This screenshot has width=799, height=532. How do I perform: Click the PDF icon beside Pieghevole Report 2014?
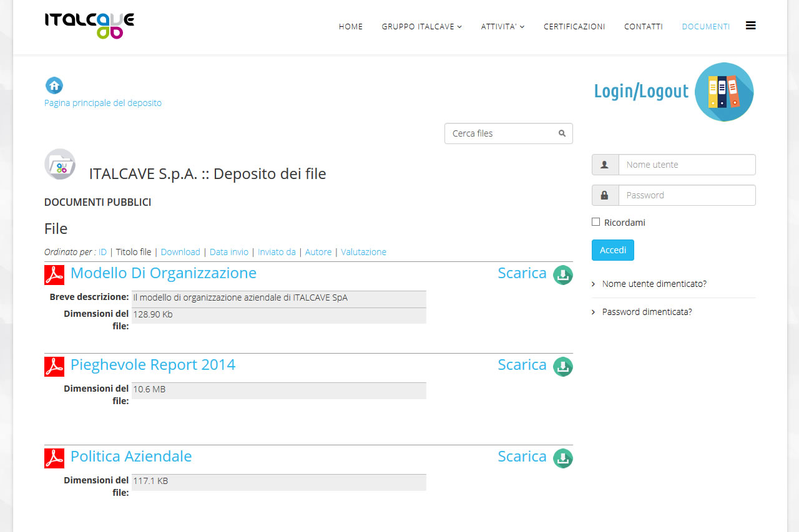tap(54, 367)
